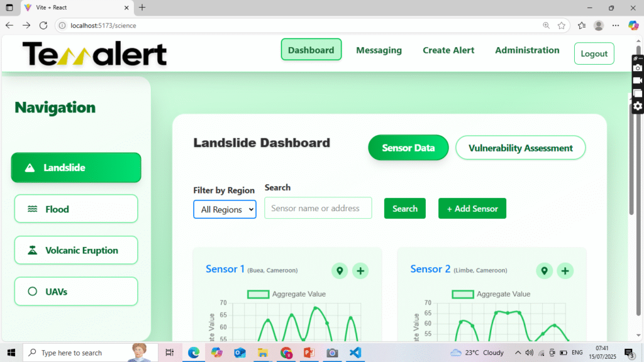
Task: Click the + Add Sensor button
Action: pos(472,209)
